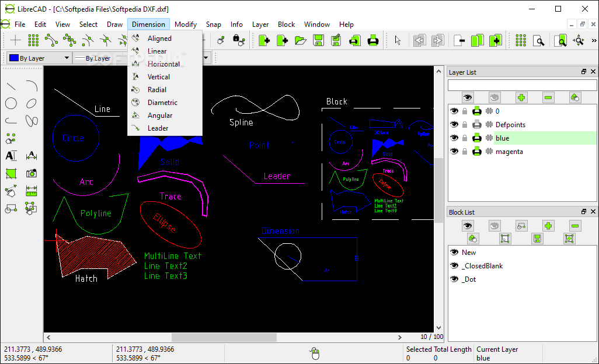Toggle the grid display icon
The height and width of the screenshot is (364, 599).
click(521, 40)
